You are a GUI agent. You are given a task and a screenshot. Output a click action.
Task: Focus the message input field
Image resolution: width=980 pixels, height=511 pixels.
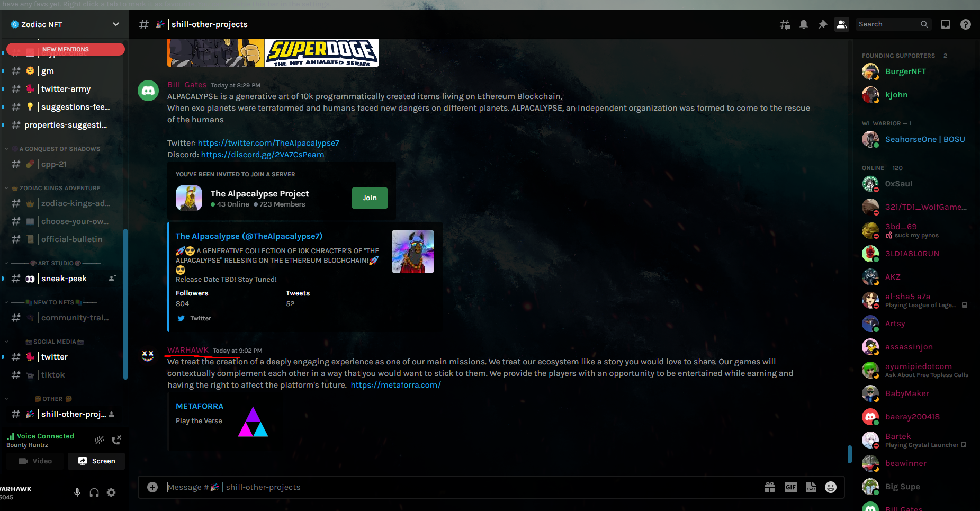pyautogui.click(x=461, y=487)
